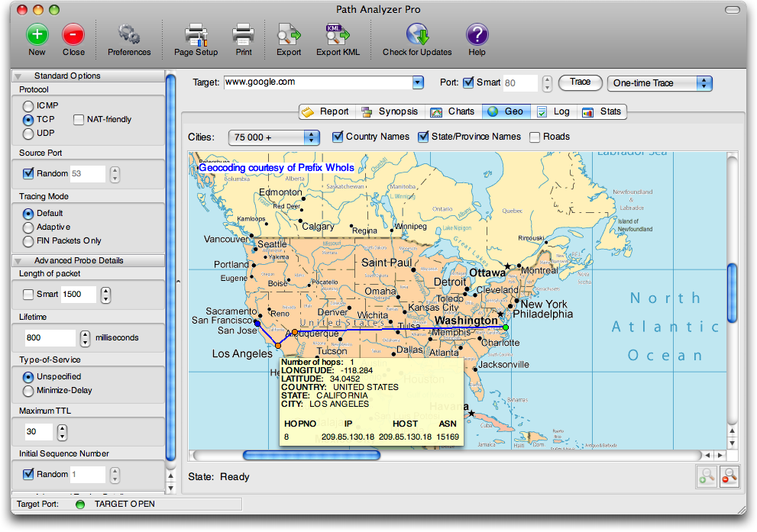The image size is (757, 532).
Task: Click the green target endpoint on map
Action: click(x=506, y=327)
